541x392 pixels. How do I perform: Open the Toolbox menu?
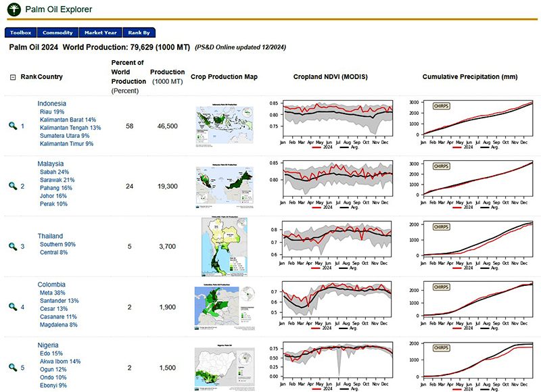coord(20,32)
